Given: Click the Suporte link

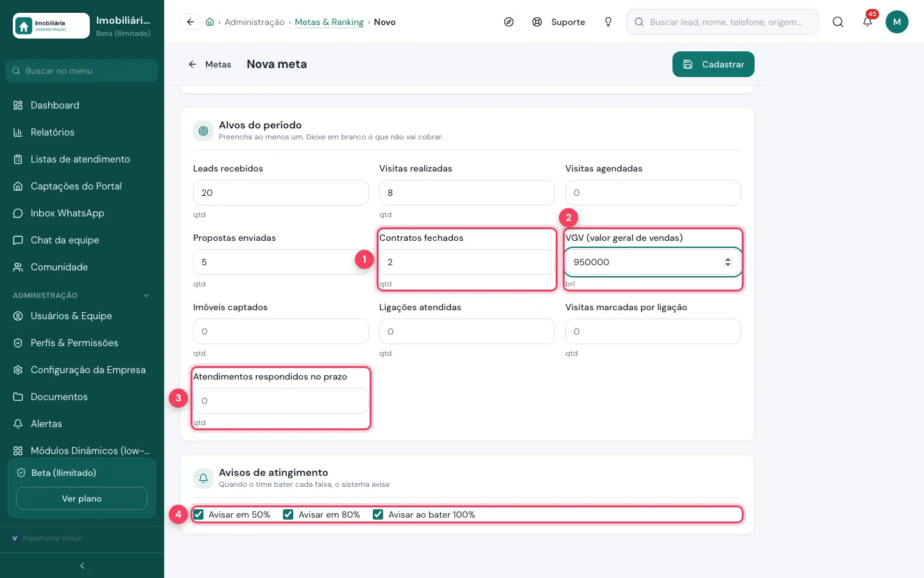Looking at the screenshot, I should pyautogui.click(x=559, y=22).
